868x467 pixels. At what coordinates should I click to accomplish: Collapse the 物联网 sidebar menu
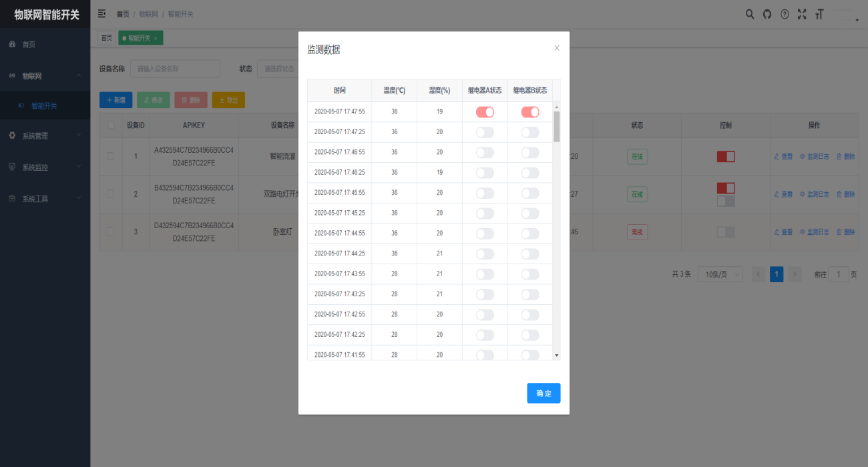point(45,76)
